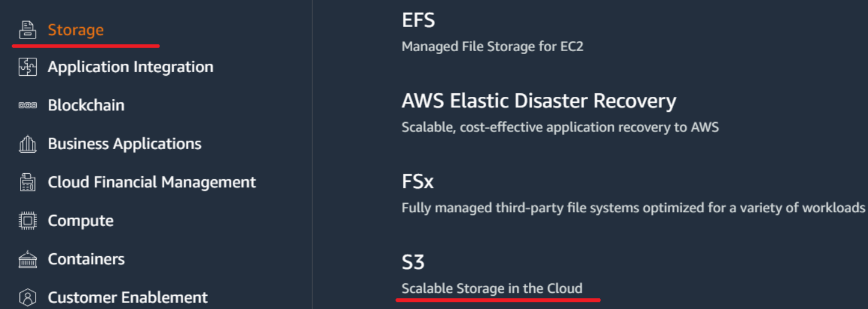Click the Blockchain chain icon
The image size is (868, 309).
click(x=28, y=105)
